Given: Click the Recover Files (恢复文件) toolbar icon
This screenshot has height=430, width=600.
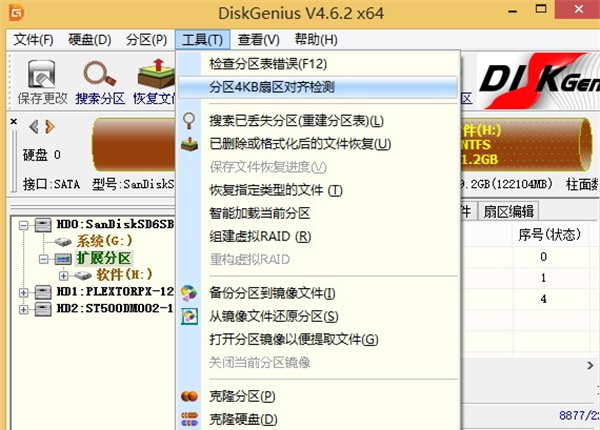Looking at the screenshot, I should (156, 74).
